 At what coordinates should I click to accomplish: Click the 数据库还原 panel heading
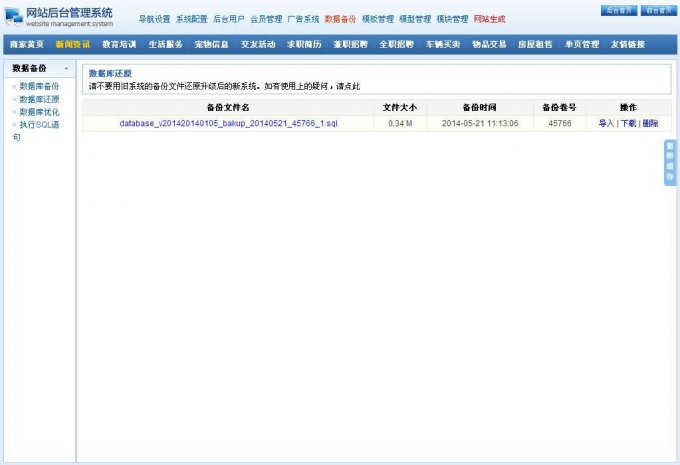point(110,73)
